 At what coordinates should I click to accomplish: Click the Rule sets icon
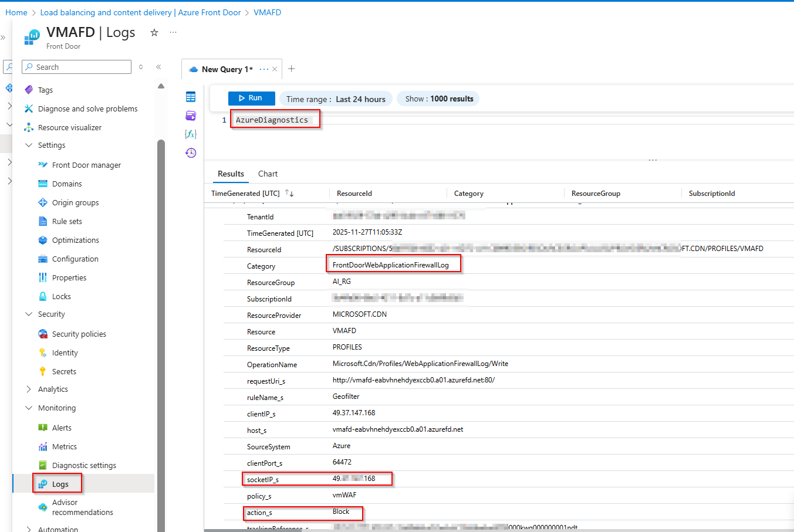(43, 221)
